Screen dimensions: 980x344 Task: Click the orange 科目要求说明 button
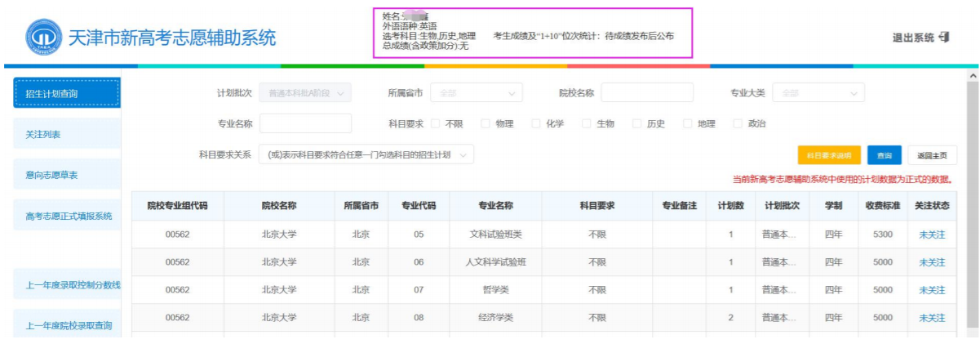[828, 155]
